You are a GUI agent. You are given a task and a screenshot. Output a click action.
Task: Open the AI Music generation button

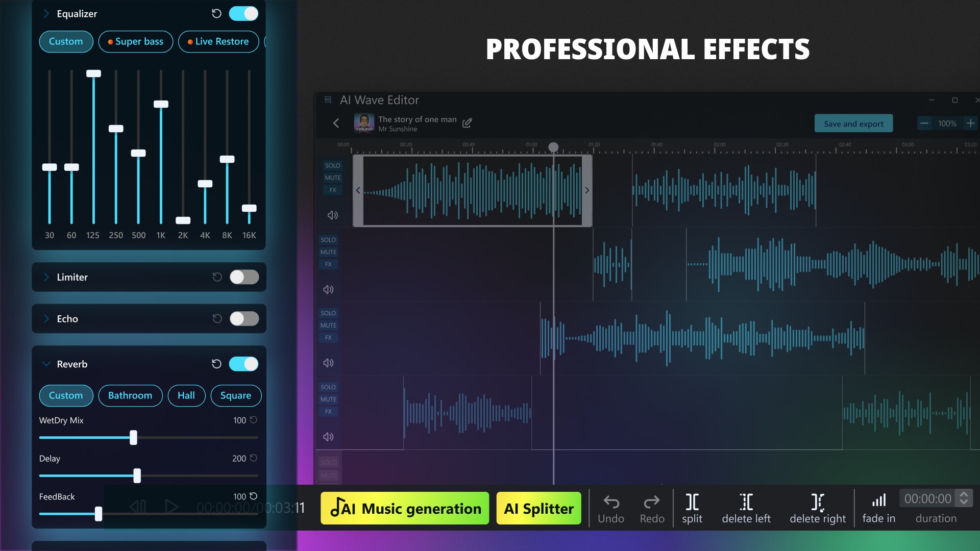click(x=405, y=508)
